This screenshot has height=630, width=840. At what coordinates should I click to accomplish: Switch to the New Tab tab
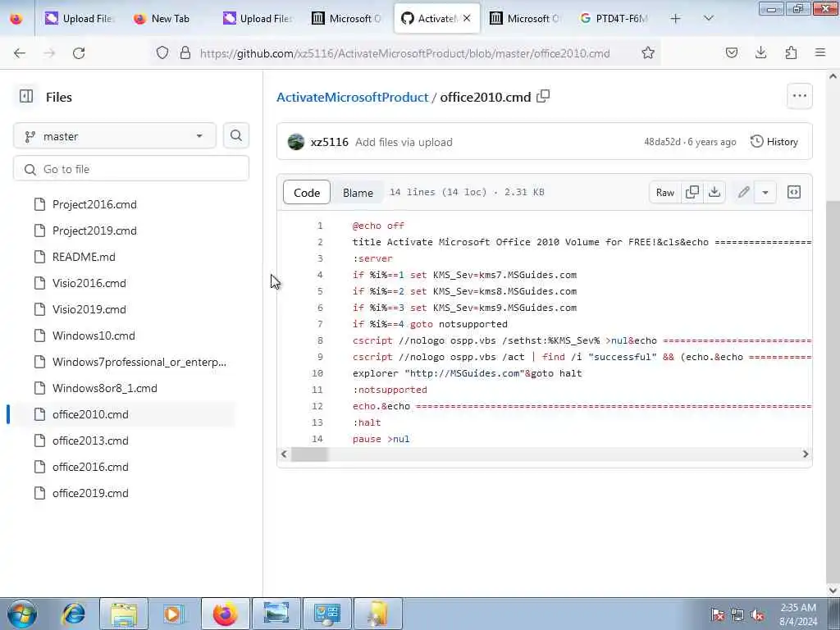point(170,19)
